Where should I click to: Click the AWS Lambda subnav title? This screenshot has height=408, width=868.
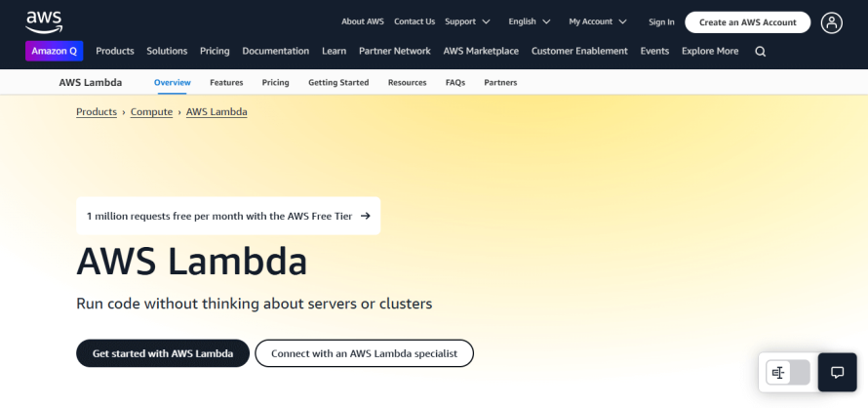pos(91,83)
